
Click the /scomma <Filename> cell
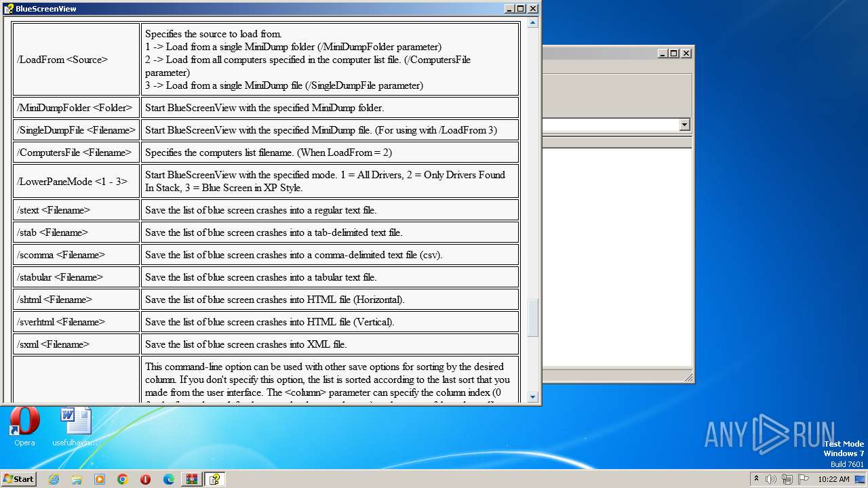[x=76, y=255]
